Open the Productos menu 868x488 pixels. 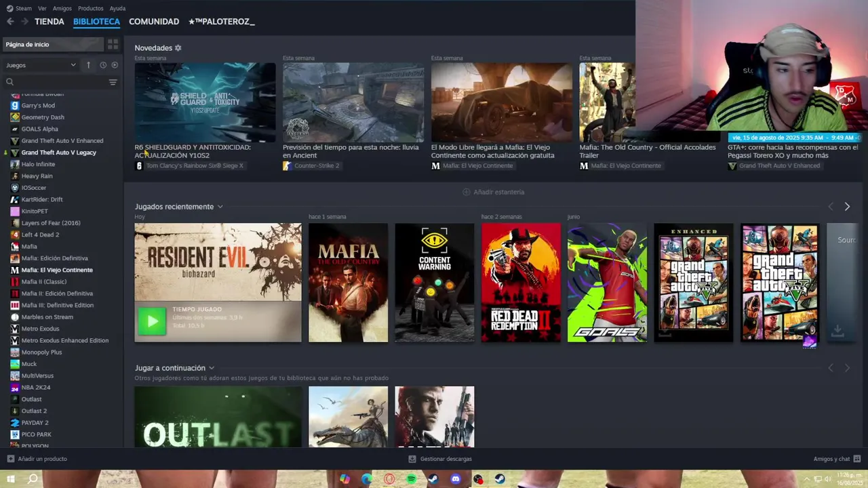click(91, 8)
